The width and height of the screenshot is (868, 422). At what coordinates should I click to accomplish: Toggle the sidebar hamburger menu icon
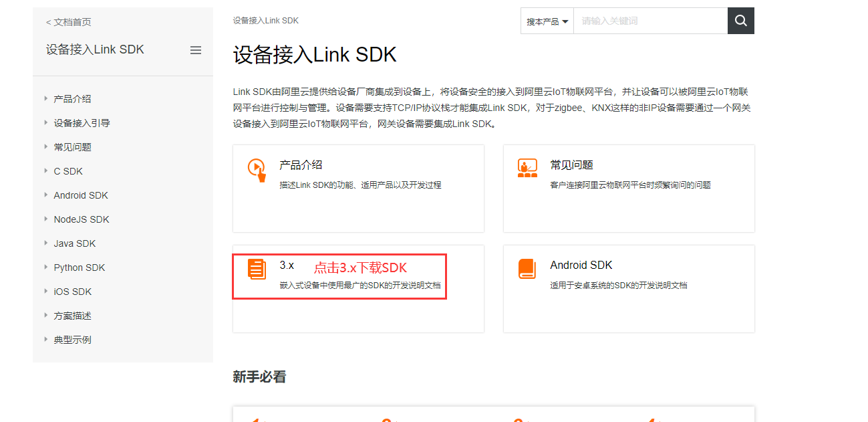pyautogui.click(x=196, y=50)
